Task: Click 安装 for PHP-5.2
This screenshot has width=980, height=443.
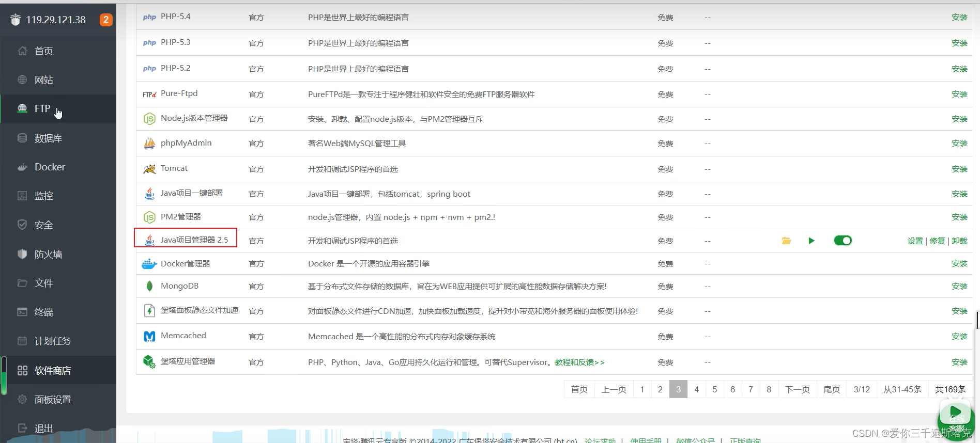Action: click(959, 69)
